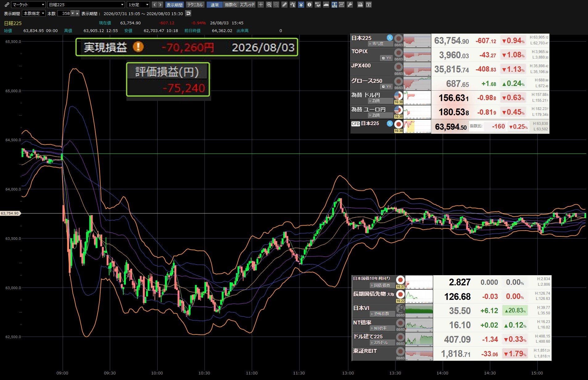Select the ドル建て225 index name

click(x=368, y=337)
